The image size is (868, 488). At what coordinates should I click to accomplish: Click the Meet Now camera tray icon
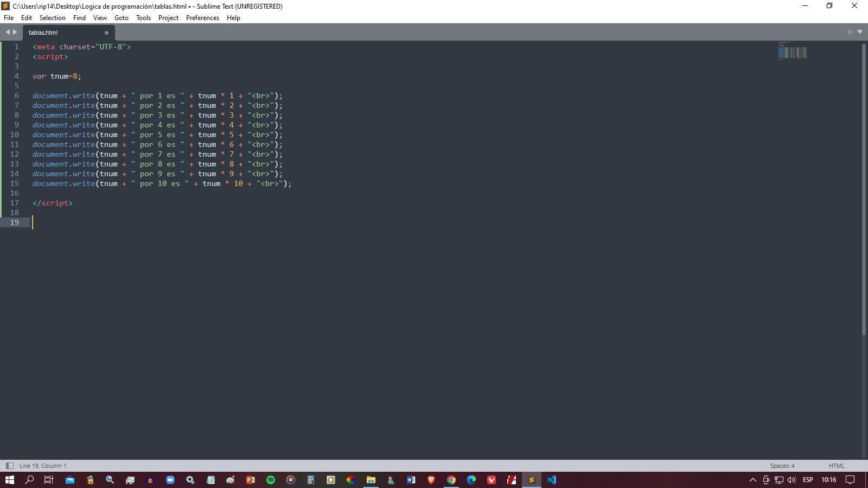(766, 480)
